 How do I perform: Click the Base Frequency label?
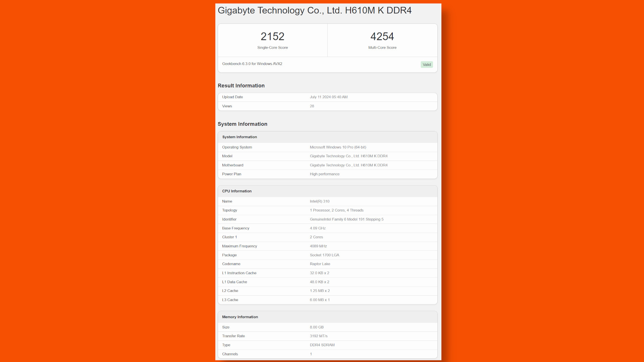(x=235, y=228)
